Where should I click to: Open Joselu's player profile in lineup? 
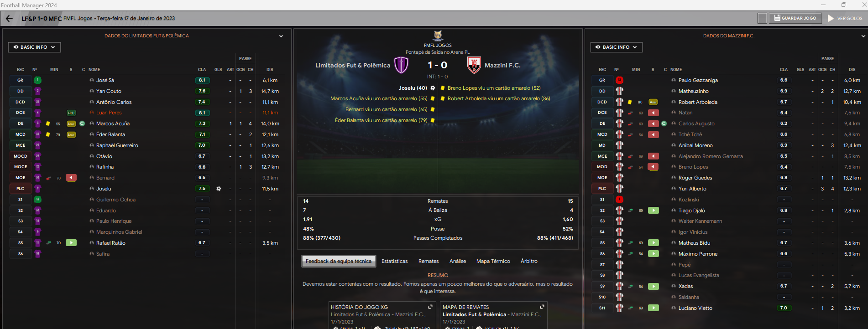(104, 189)
